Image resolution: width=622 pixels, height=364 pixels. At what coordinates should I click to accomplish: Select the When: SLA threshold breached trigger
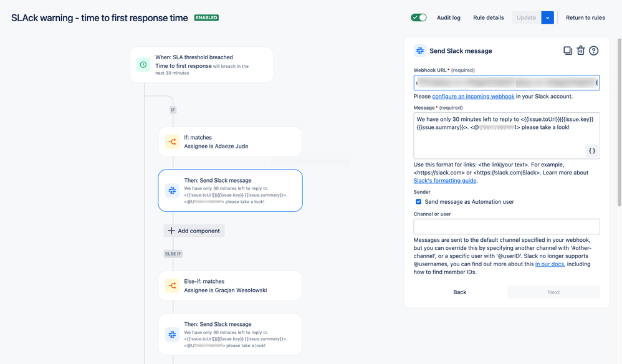click(201, 65)
